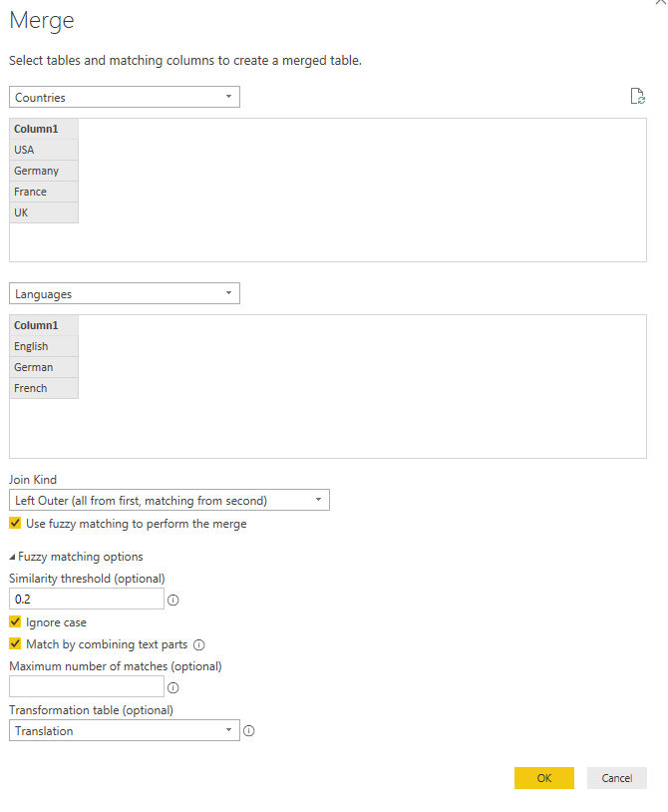Click info icon beside Transformation table dropdown
The image size is (668, 812).
tap(248, 731)
